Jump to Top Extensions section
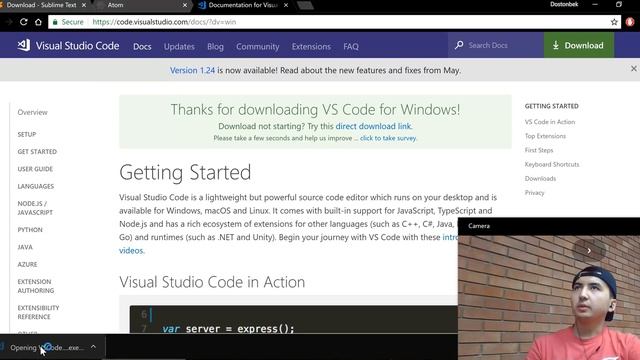640x360 pixels. tap(545, 136)
